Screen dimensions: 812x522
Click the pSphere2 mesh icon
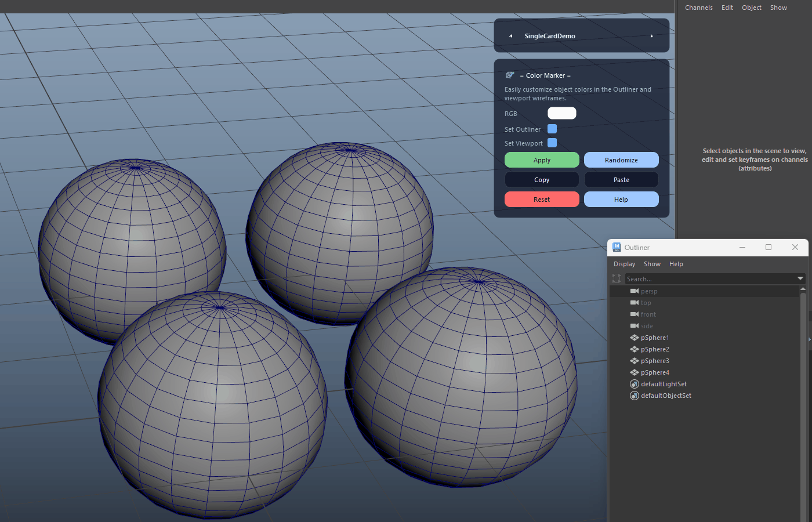(635, 349)
